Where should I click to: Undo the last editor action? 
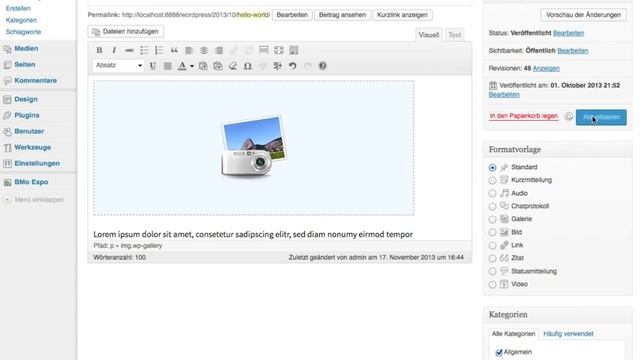[293, 66]
